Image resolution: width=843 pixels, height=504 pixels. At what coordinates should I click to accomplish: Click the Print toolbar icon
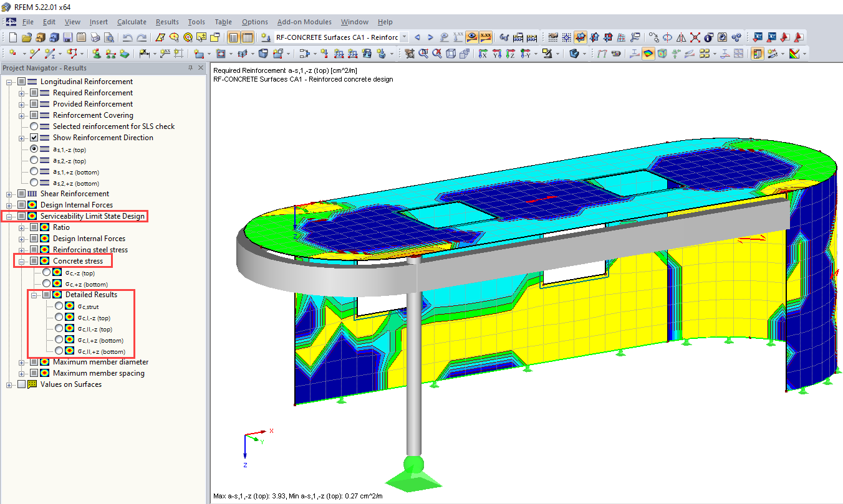95,37
